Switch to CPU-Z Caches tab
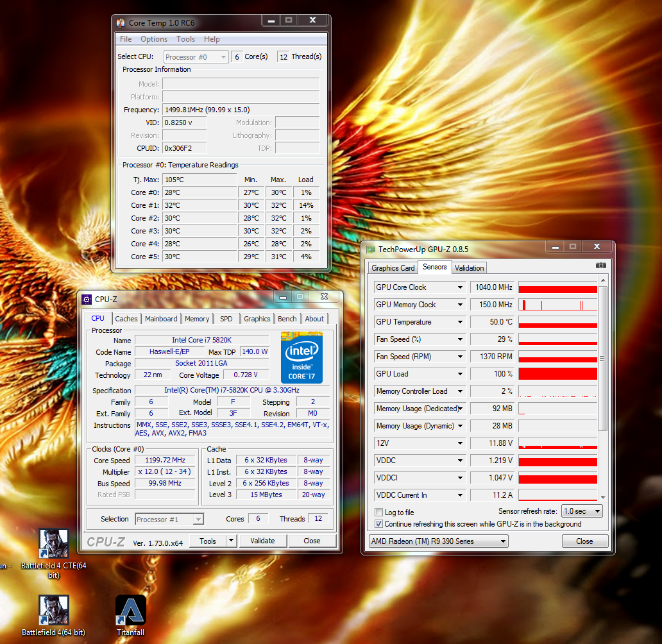Image resolution: width=662 pixels, height=644 pixels. click(x=126, y=319)
